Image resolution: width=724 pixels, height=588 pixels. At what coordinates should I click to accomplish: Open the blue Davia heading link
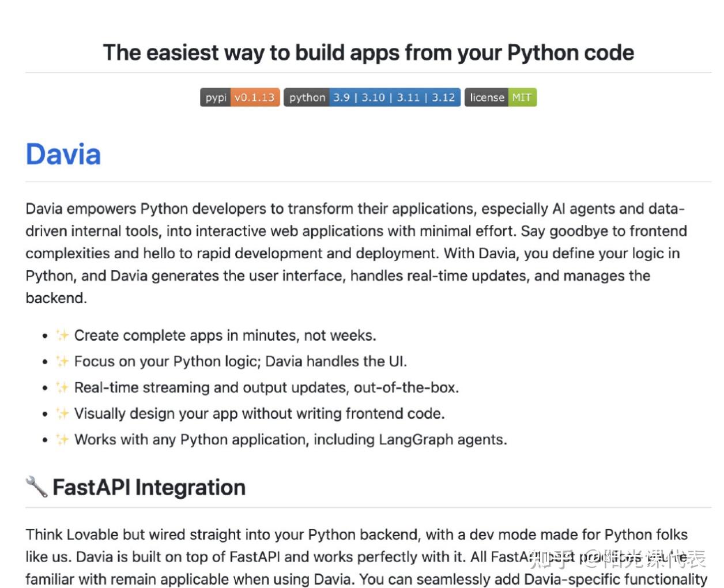(x=63, y=154)
